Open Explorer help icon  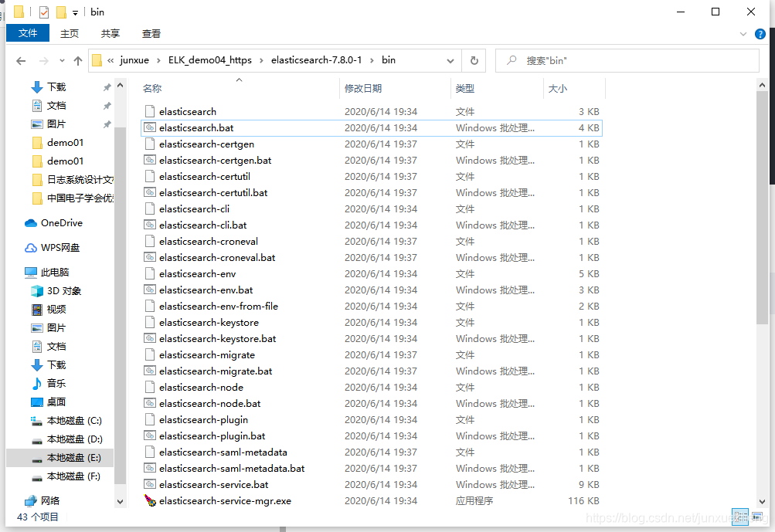point(760,34)
